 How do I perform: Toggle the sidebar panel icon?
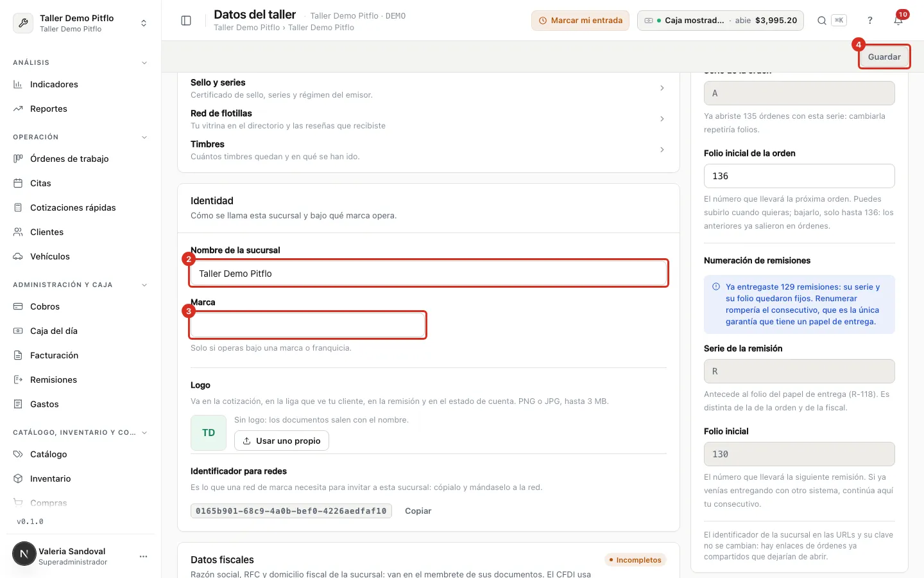click(186, 21)
